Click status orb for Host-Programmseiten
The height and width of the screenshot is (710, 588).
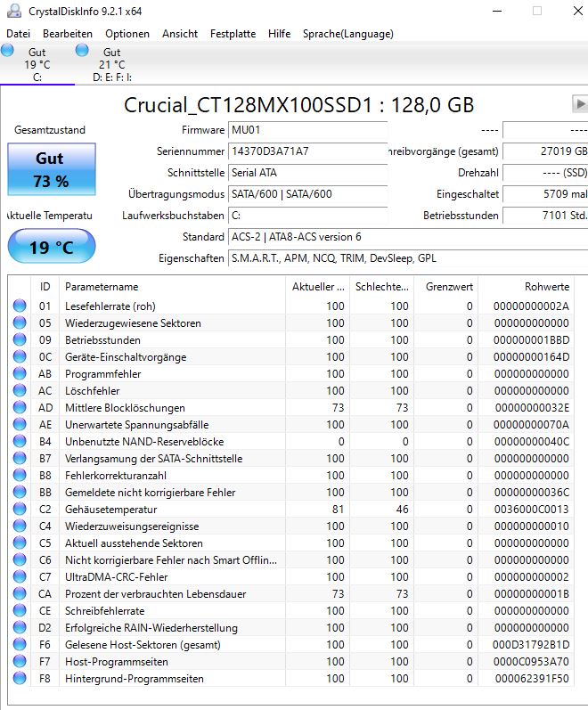pyautogui.click(x=20, y=661)
